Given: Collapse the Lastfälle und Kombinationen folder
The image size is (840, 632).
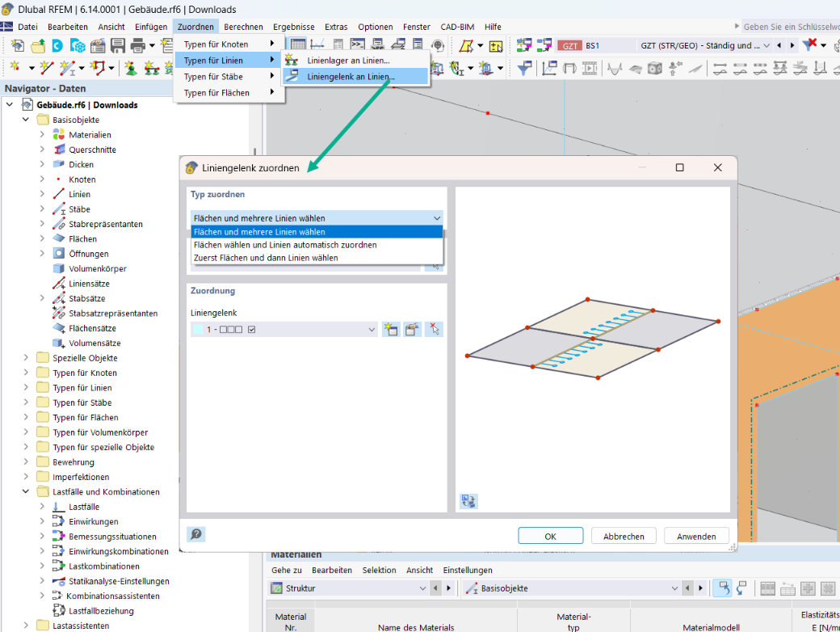Looking at the screenshot, I should 26,491.
